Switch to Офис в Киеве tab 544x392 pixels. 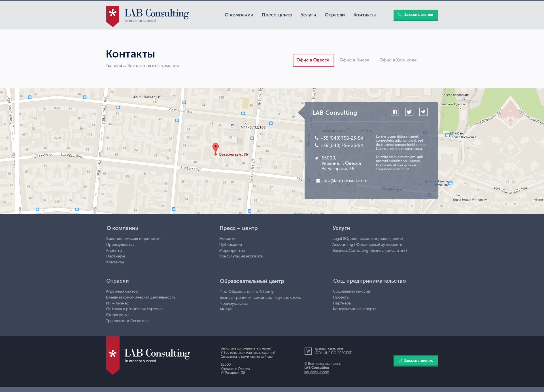354,60
